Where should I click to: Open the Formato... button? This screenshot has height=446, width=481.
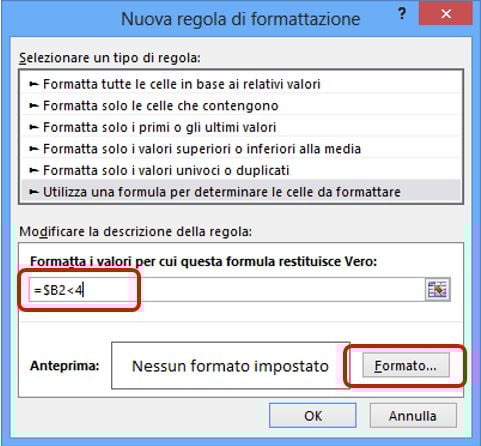[x=406, y=366]
